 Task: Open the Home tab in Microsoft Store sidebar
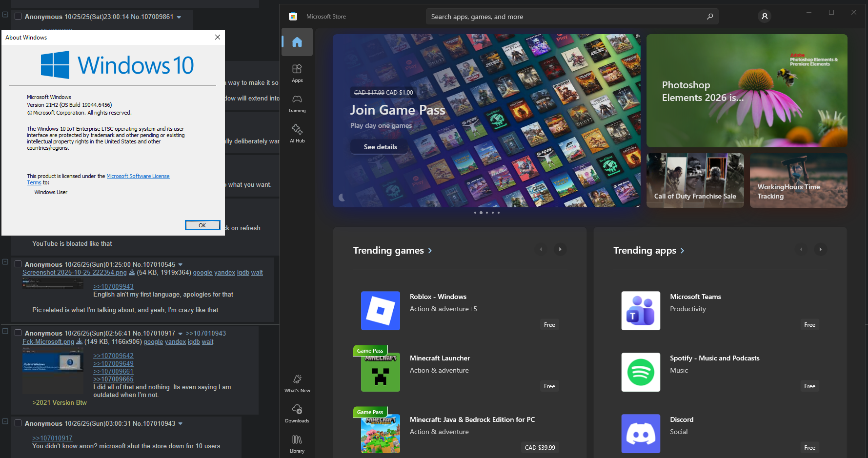[x=297, y=42]
